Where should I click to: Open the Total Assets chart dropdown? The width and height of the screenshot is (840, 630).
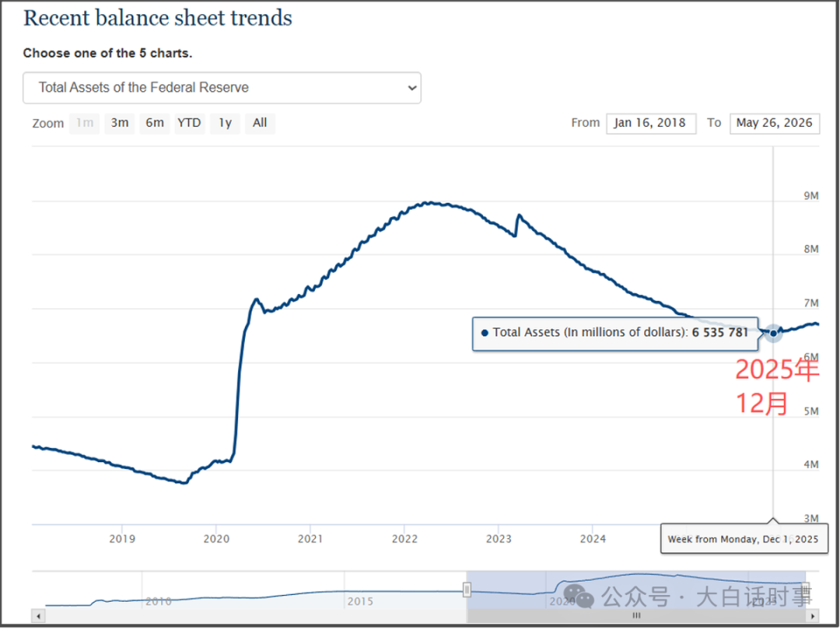[x=222, y=88]
